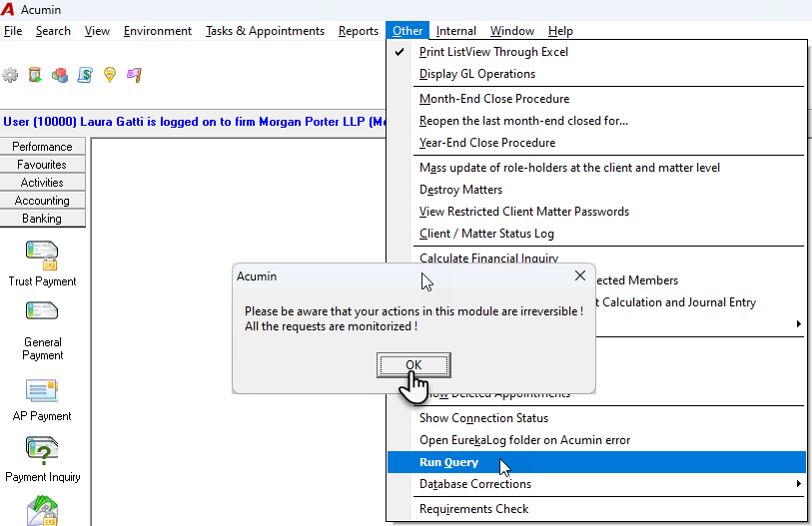The width and height of the screenshot is (812, 526).
Task: Choose Open EurekaLog folder on Acumin error
Action: 596,440
